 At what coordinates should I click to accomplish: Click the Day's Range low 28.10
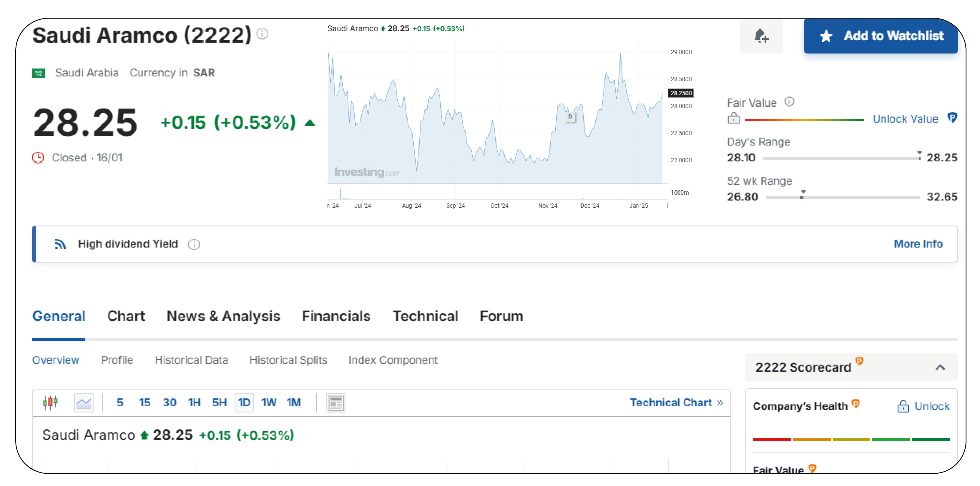tap(741, 158)
